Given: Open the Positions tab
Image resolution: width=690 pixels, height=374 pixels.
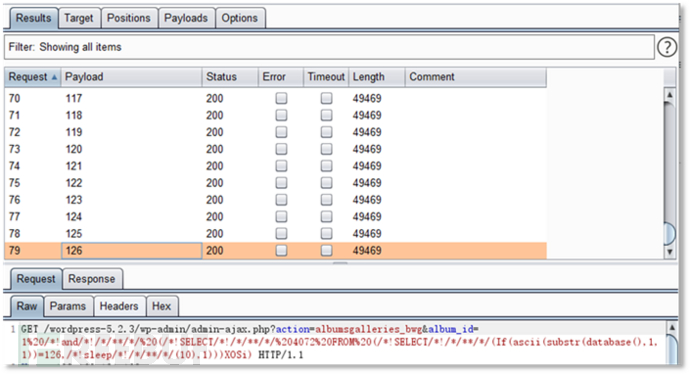Looking at the screenshot, I should point(129,18).
